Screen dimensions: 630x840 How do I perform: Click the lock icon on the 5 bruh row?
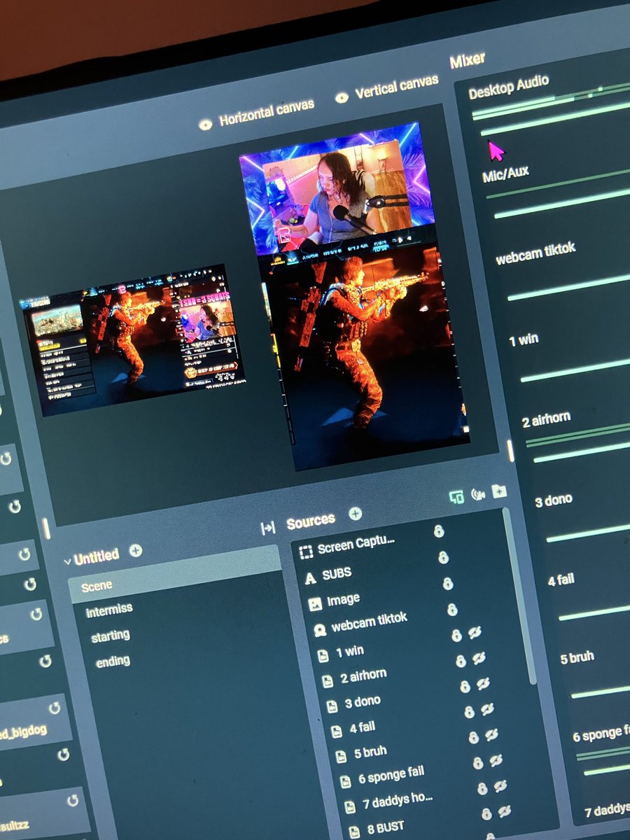(x=473, y=737)
